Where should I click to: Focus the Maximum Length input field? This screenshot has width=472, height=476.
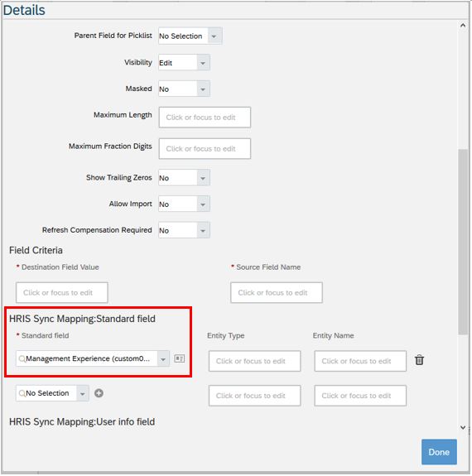click(205, 118)
